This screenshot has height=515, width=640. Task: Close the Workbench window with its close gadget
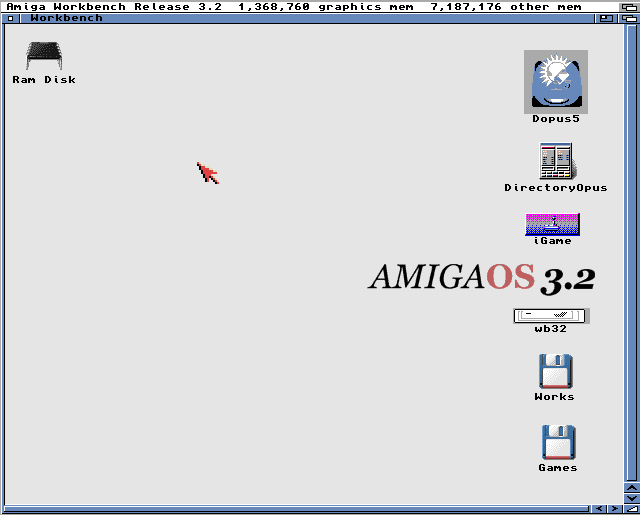11,18
